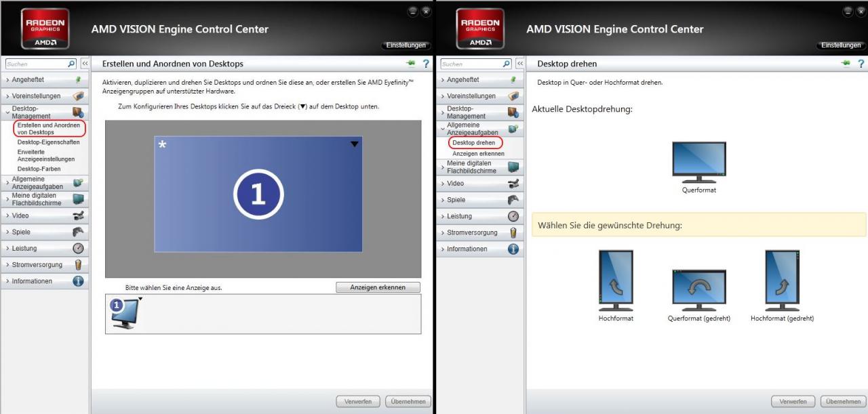868x414 pixels.
Task: Open Erstellen und Anordnen von Desktops page
Action: coord(49,129)
